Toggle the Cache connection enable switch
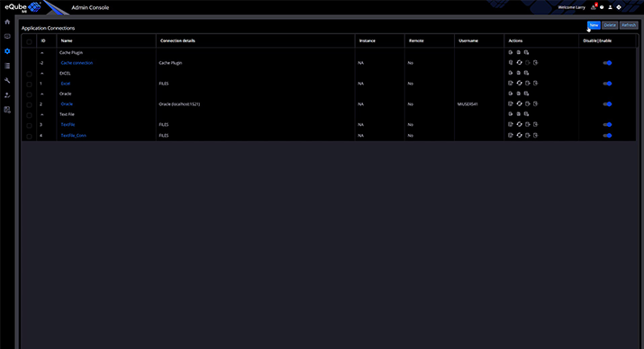The width and height of the screenshot is (644, 349). 607,63
